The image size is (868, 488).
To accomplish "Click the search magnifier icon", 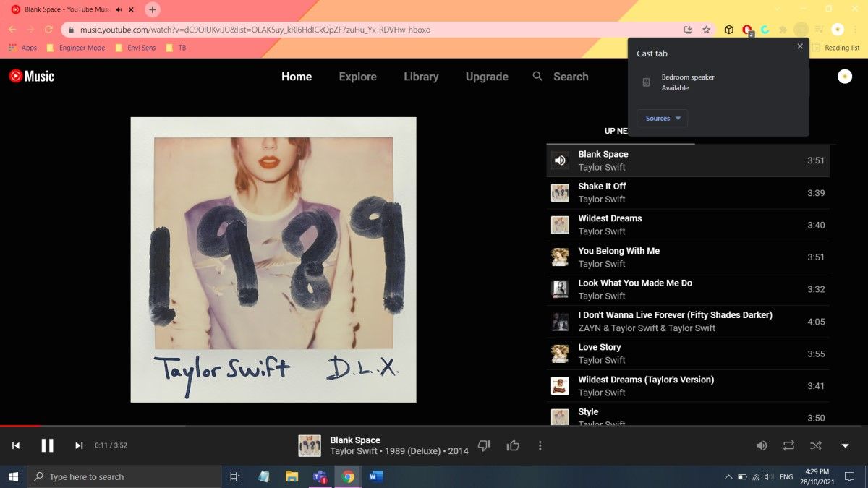I will click(537, 76).
